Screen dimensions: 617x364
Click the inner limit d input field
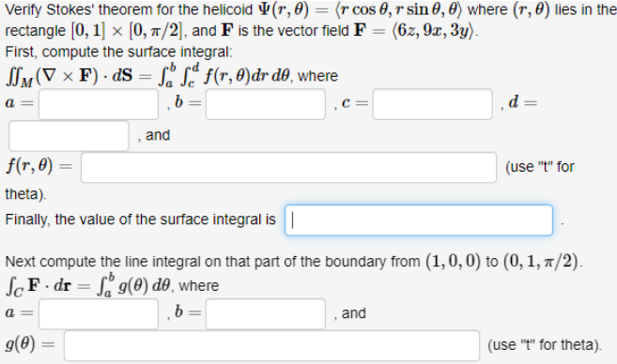(x=69, y=136)
